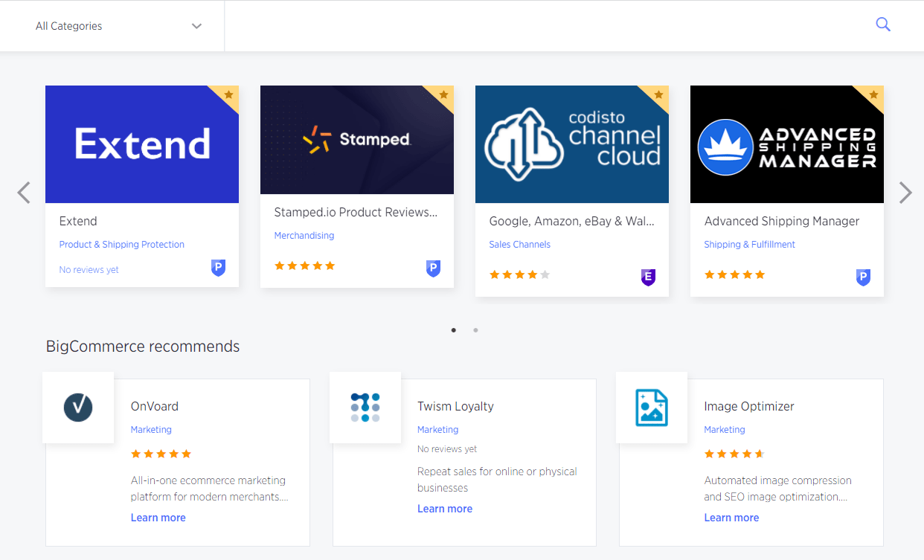Open the OnVoard checkmark logo
924x560 pixels.
[78, 408]
